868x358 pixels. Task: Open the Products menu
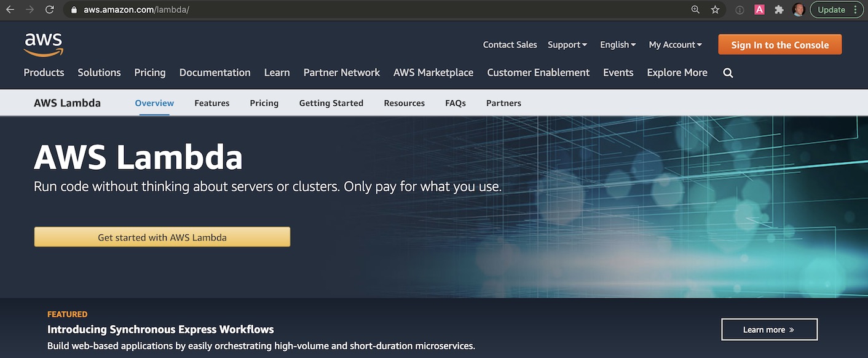pos(43,72)
